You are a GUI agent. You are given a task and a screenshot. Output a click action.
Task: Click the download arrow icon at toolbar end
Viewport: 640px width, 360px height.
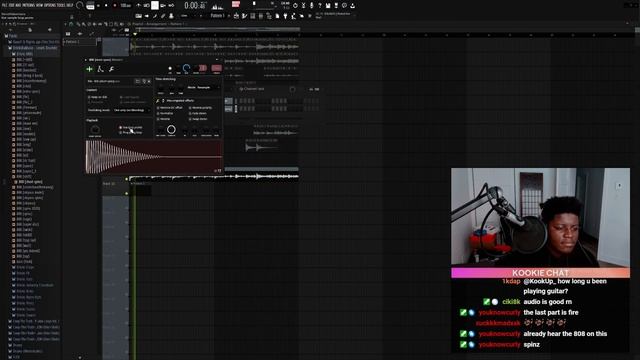(x=352, y=6)
